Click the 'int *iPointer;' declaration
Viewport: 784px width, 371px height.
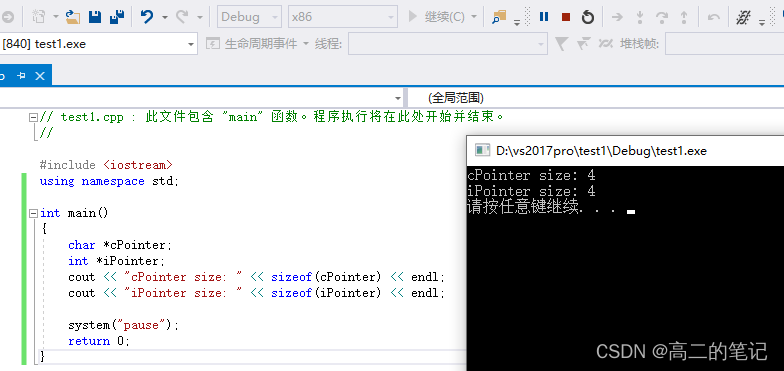116,261
